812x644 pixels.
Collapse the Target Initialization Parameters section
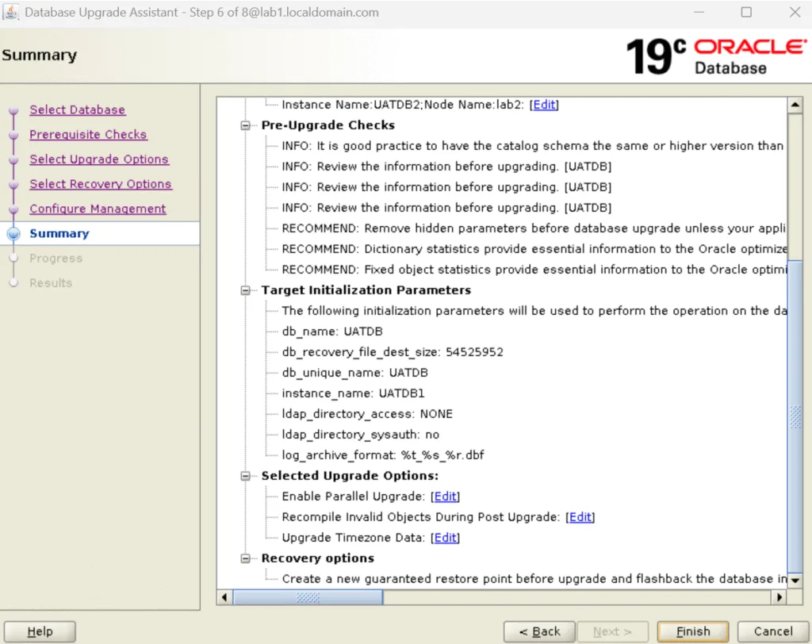245,289
